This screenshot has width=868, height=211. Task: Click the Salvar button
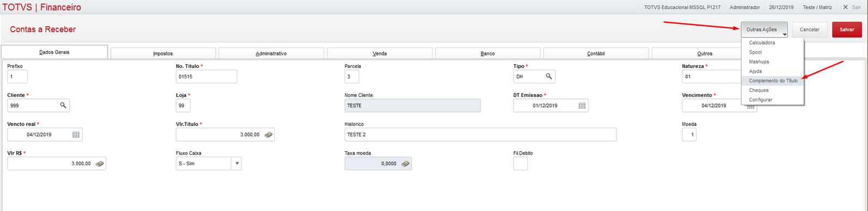point(847,30)
